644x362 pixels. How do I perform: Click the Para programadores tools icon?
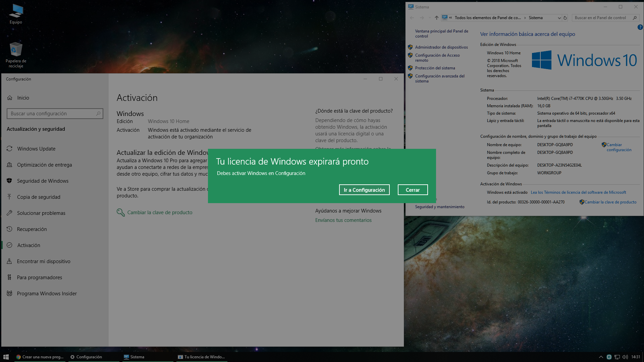pos(9,277)
